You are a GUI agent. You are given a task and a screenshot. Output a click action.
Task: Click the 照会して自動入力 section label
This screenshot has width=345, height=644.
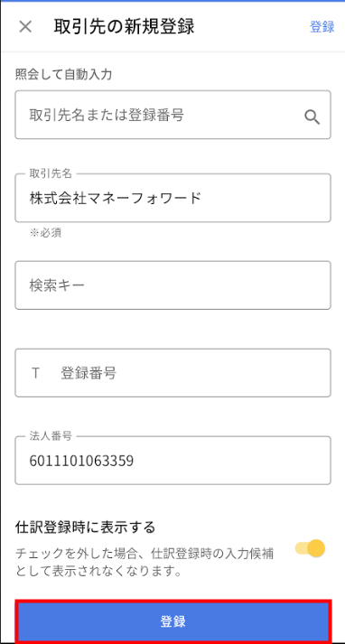coord(63,75)
